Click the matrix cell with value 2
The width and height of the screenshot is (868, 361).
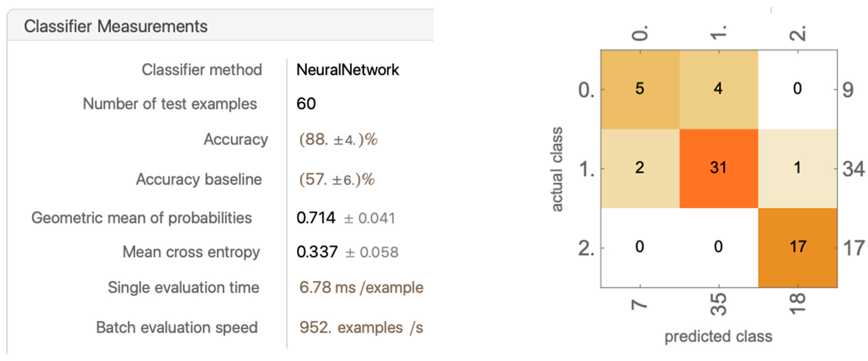(x=640, y=168)
